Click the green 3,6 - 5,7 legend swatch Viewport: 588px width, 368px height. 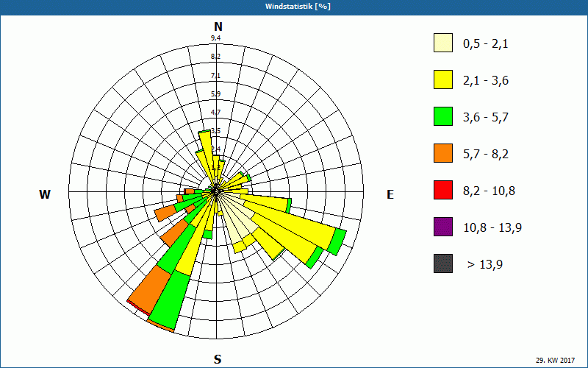pos(443,116)
